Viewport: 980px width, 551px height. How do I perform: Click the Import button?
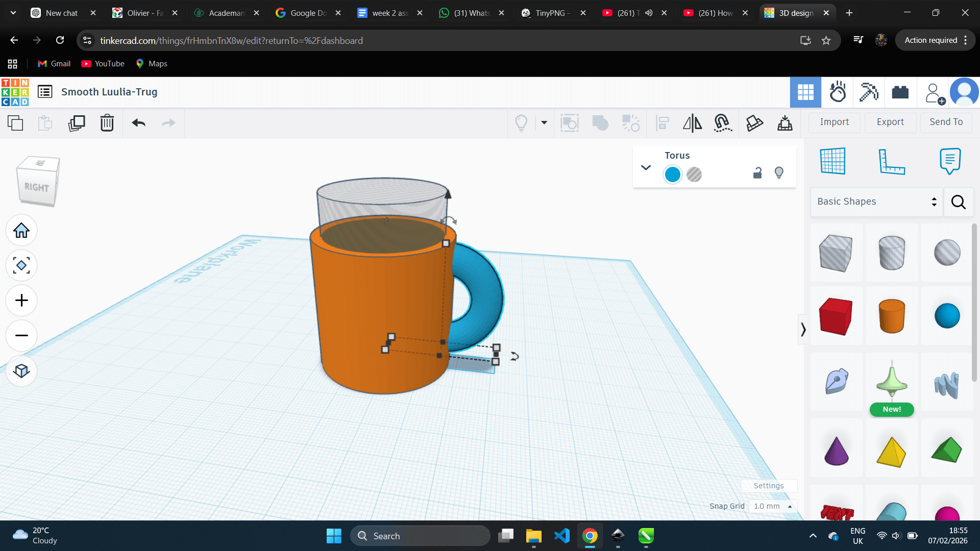pos(834,122)
